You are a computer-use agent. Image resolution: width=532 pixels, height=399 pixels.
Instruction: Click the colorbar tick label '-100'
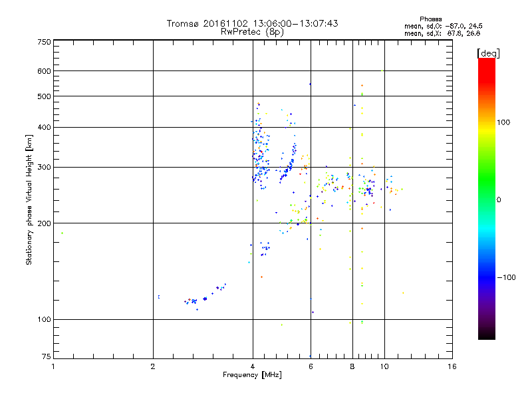coord(506,277)
